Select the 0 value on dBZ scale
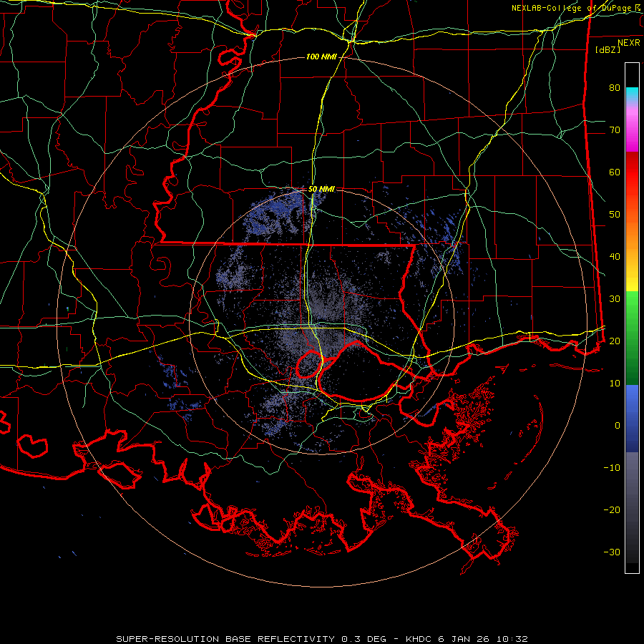644x644 pixels. click(x=618, y=426)
